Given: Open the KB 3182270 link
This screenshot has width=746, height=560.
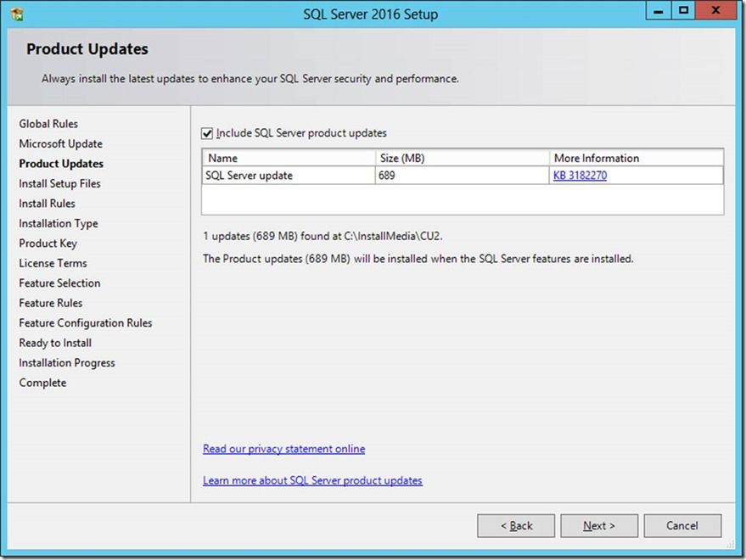Looking at the screenshot, I should point(580,176).
